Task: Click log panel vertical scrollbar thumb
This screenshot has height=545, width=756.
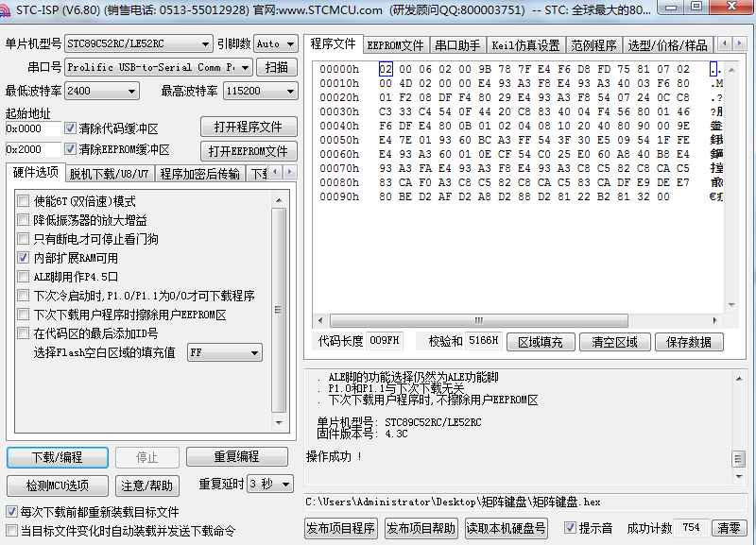Action: pos(739,459)
